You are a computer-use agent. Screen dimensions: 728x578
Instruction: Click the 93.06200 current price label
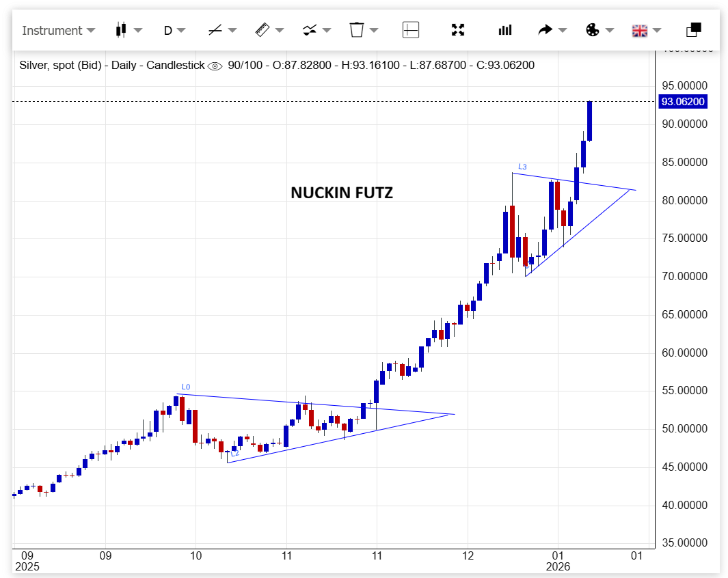(x=682, y=102)
